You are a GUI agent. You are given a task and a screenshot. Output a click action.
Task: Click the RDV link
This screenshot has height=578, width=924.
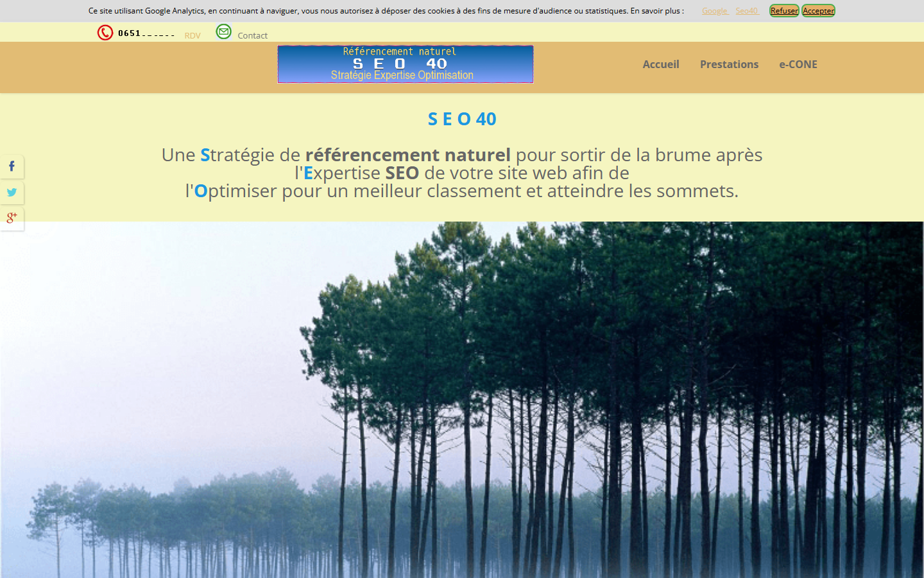coord(193,35)
